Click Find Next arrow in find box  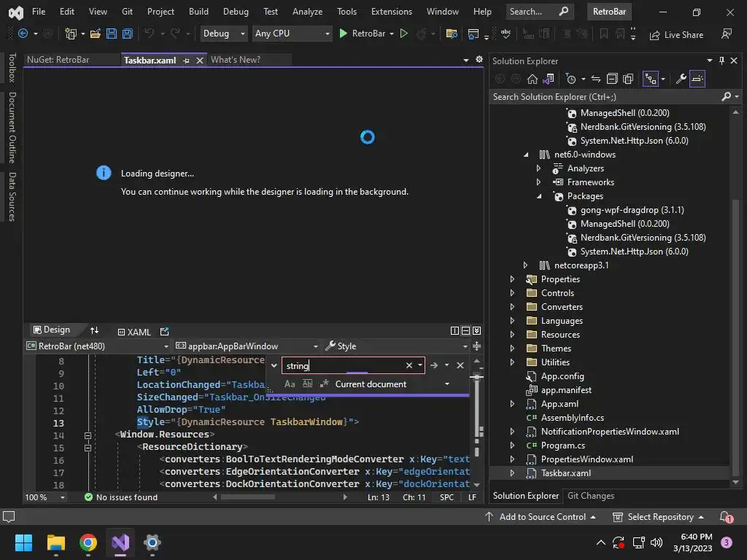coord(433,365)
